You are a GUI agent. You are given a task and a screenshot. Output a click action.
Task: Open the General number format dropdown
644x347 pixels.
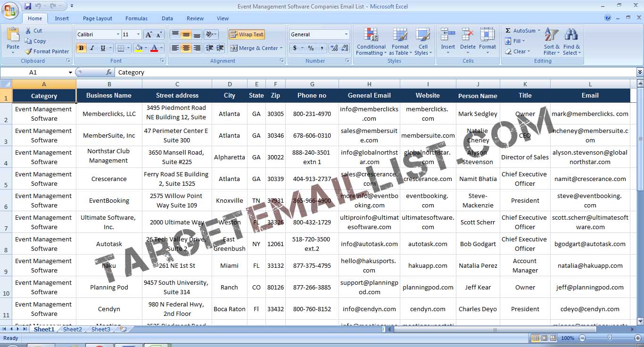pos(346,34)
